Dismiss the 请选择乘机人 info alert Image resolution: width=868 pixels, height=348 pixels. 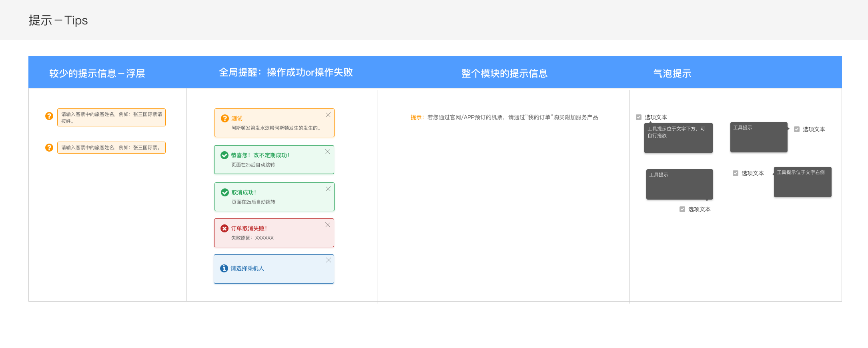(x=329, y=260)
